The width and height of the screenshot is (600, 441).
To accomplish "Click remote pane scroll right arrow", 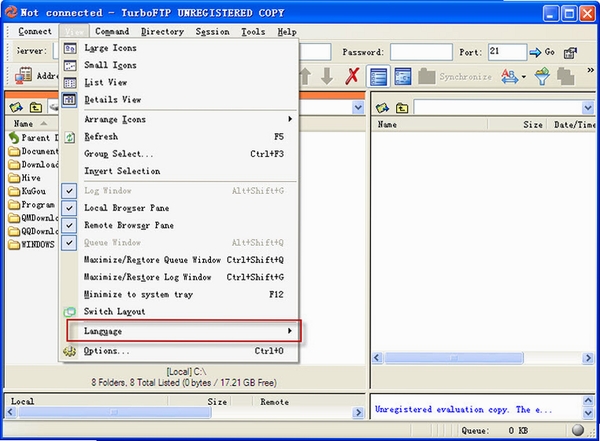I will click(x=588, y=358).
